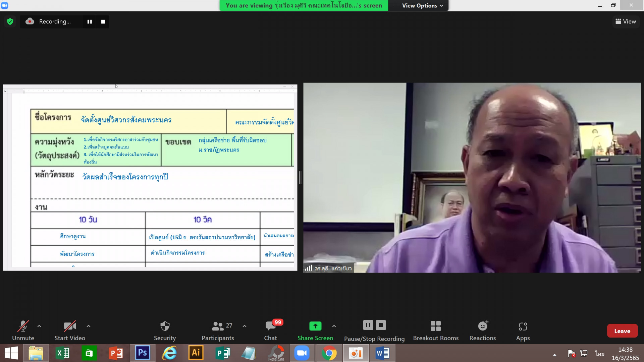
Task: Open the Store app on the taskbar
Action: click(x=89, y=353)
